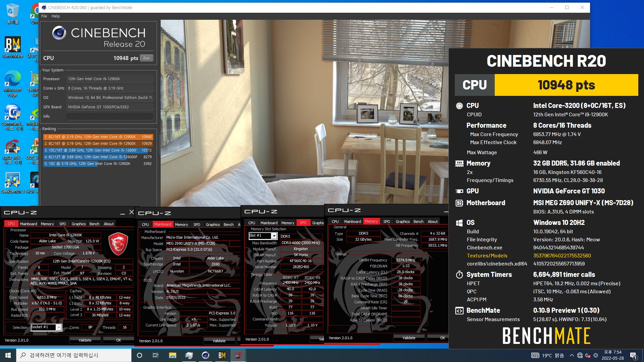Screen dimensions: 644x362
Task: Open the Recycle Bin desktop icon
Action: [x=13, y=13]
